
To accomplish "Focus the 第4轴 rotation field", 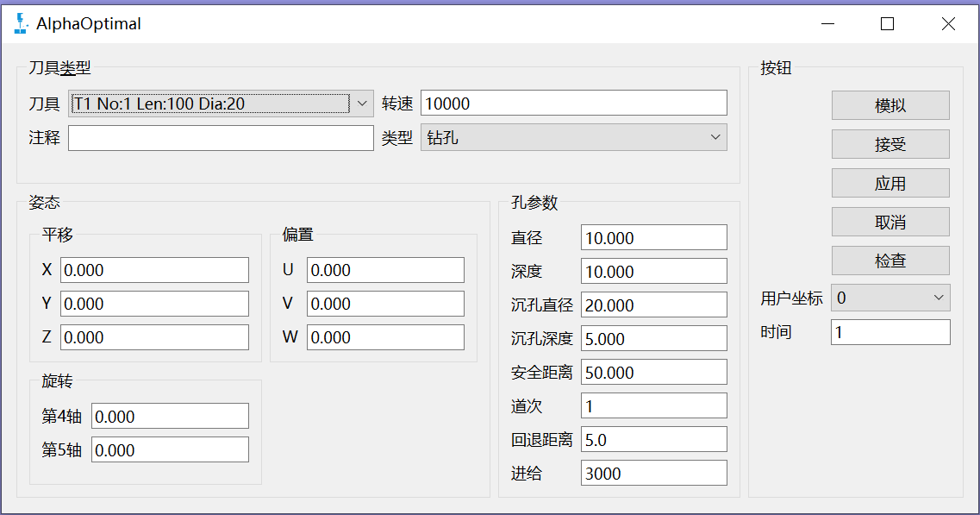I will point(170,417).
